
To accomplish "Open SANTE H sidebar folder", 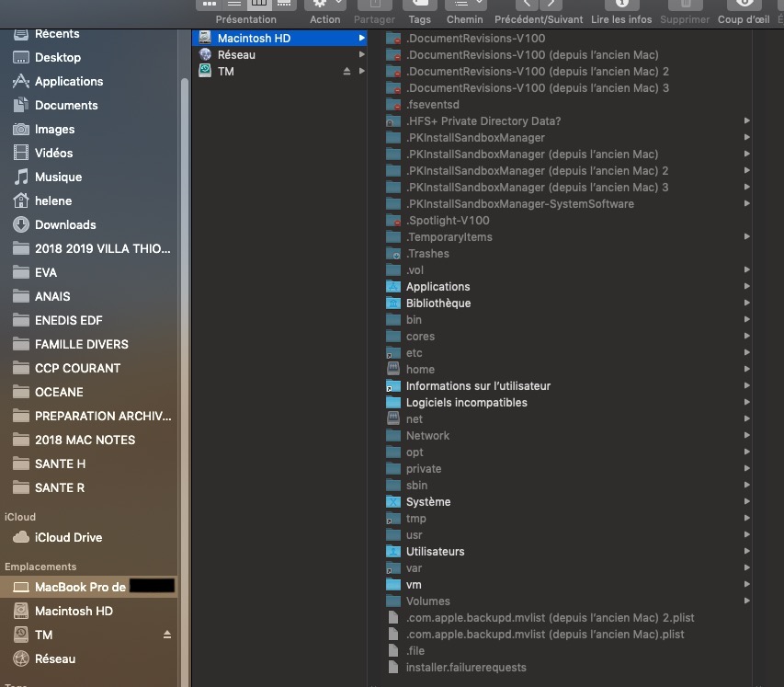I will click(x=88, y=464).
